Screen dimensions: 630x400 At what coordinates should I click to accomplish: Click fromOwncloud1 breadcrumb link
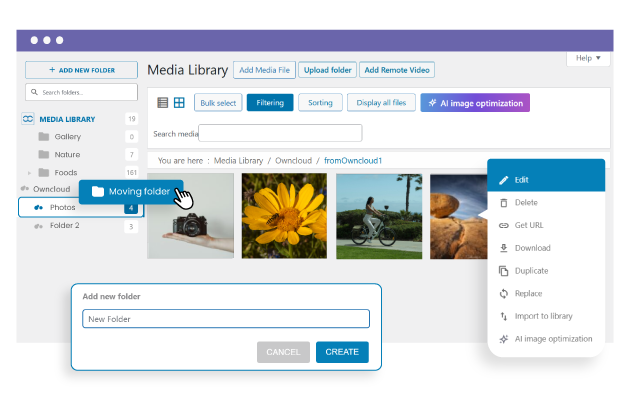(353, 161)
